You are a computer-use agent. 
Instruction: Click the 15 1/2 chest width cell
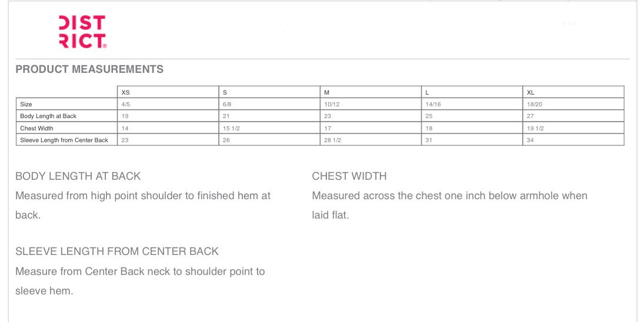230,128
